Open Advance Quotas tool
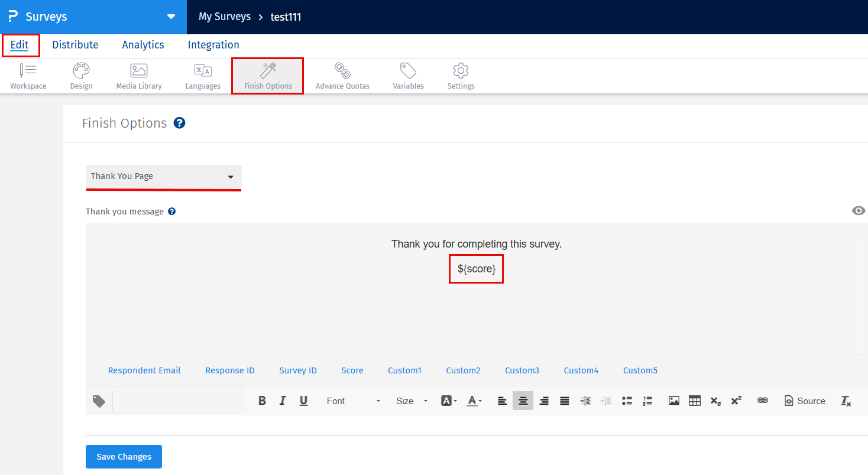The width and height of the screenshot is (868, 475). point(342,77)
